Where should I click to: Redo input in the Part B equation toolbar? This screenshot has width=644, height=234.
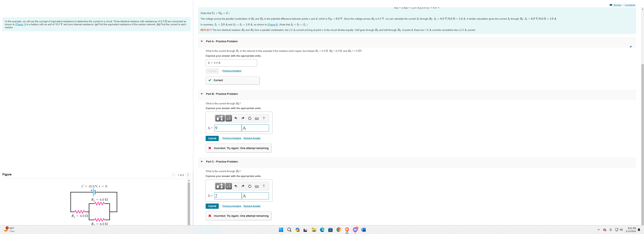click(x=243, y=118)
